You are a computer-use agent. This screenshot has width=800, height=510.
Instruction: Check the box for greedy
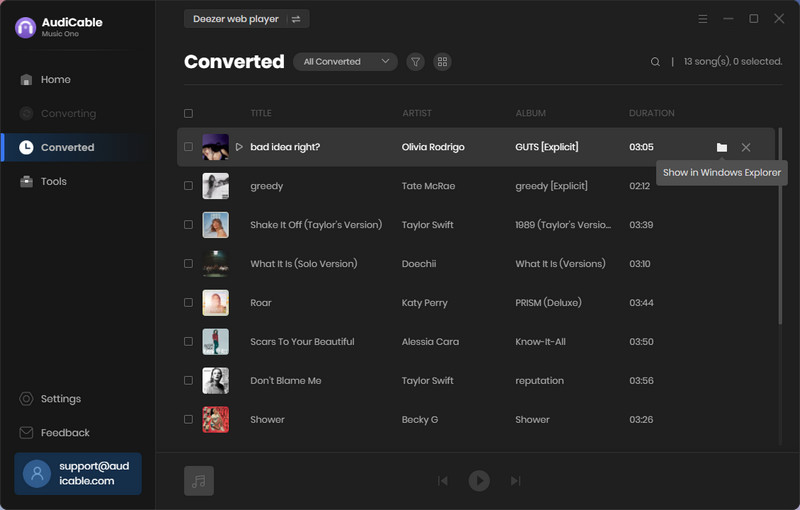click(x=188, y=186)
